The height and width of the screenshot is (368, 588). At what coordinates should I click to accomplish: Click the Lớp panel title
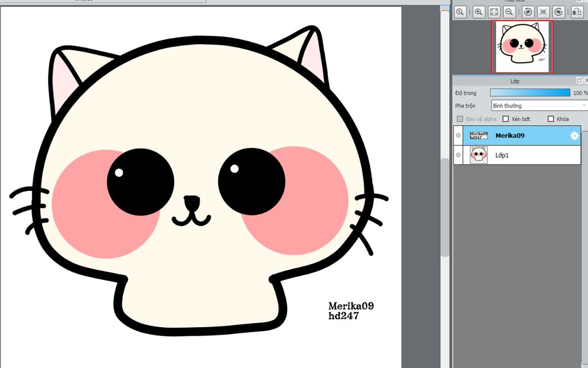pyautogui.click(x=514, y=81)
